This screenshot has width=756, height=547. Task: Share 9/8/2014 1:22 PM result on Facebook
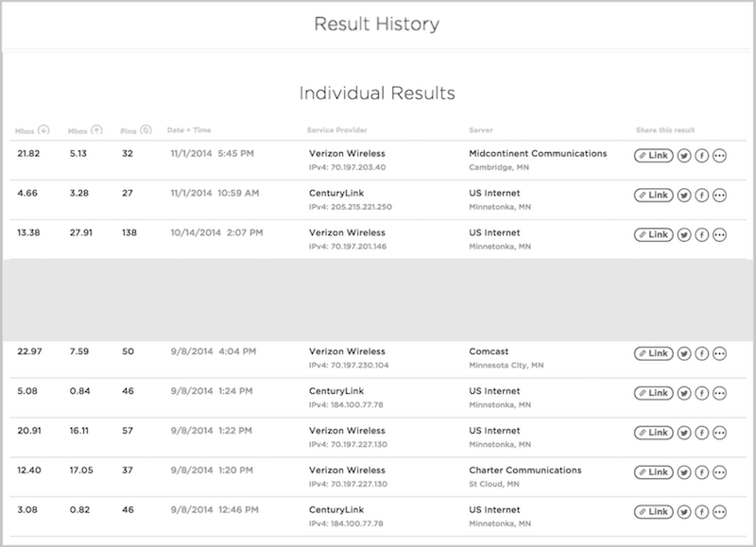tap(702, 433)
